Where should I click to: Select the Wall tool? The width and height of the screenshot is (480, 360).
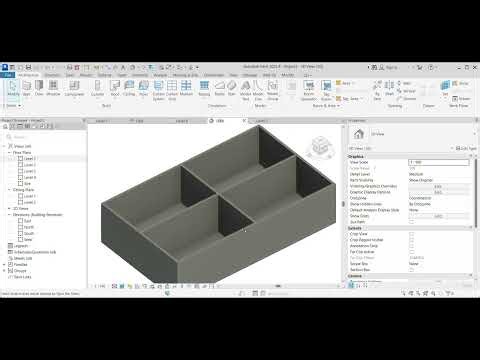pos(27,88)
